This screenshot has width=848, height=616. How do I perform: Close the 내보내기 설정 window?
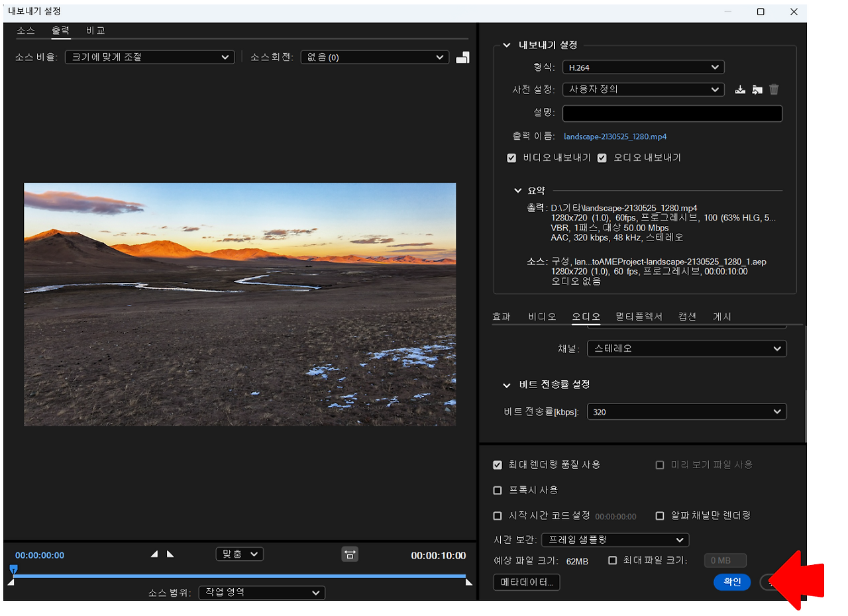tap(794, 12)
